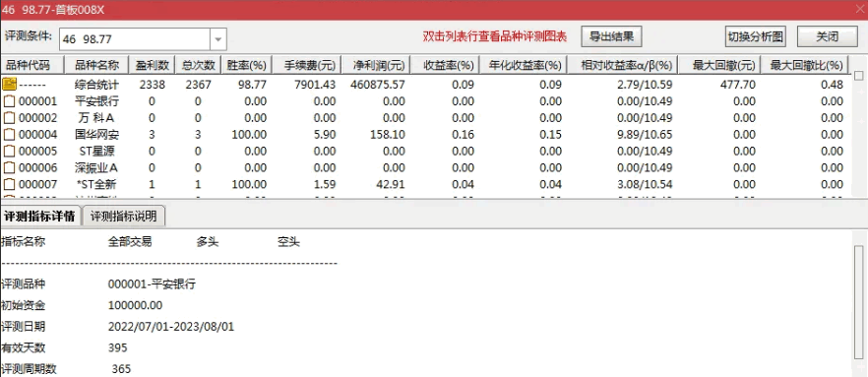Sort by the 年化收益率(%) column header
This screenshot has height=377, width=868.
tap(524, 65)
